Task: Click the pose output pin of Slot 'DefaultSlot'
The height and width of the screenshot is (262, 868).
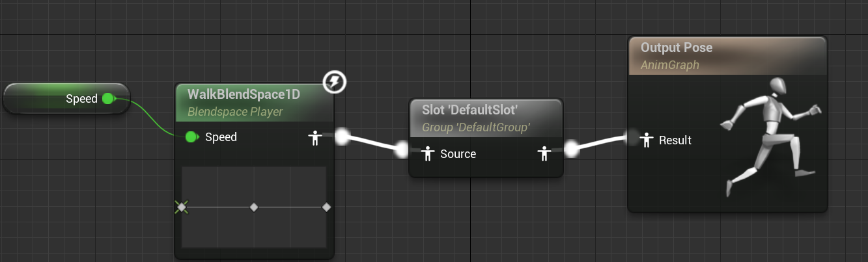Action: point(544,154)
